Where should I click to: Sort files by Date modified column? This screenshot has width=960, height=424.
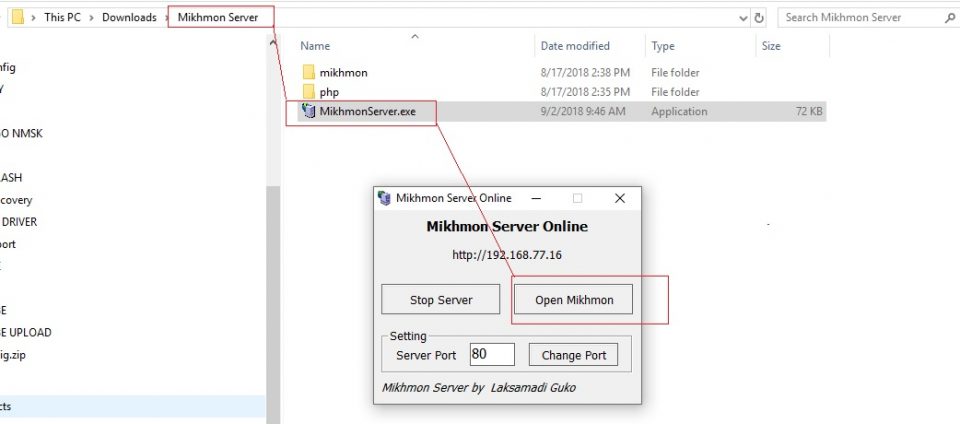tap(575, 46)
